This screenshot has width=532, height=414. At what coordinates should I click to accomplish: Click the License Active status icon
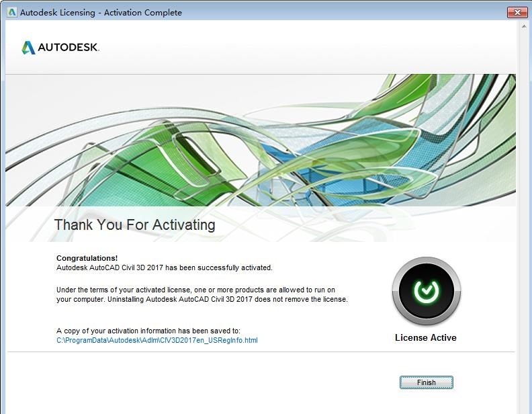click(x=427, y=291)
